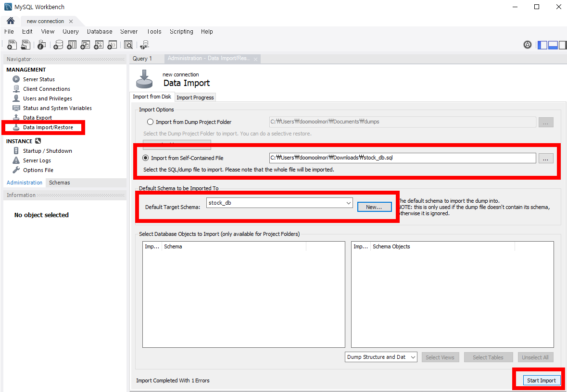This screenshot has height=392, width=567.
Task: Toggle the bottom output panel visibility
Action: [553, 45]
